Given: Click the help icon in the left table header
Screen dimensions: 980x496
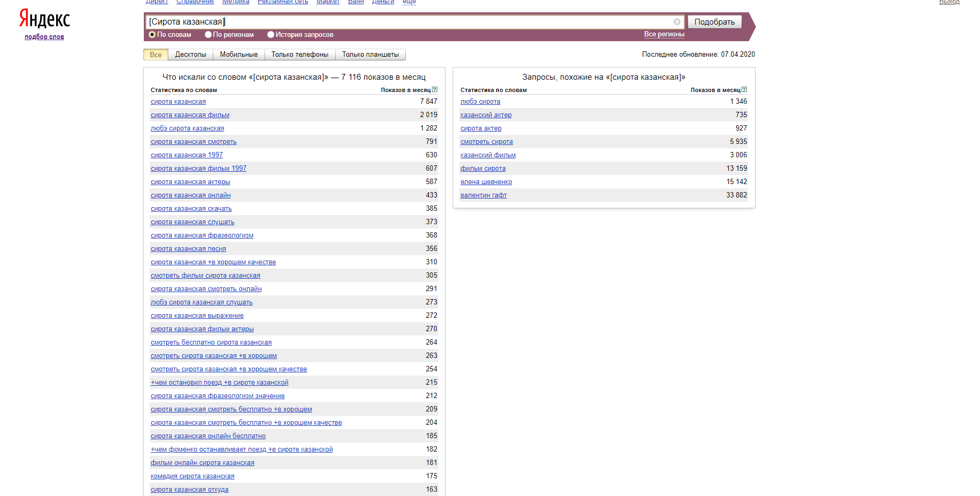Looking at the screenshot, I should [435, 90].
